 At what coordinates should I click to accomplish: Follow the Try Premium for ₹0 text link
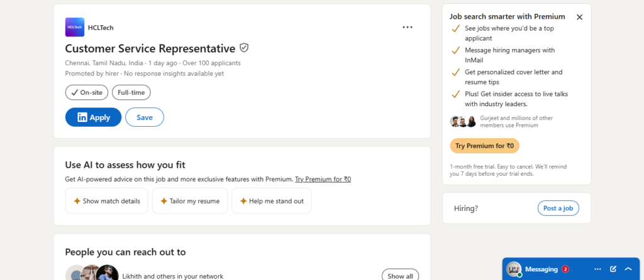(x=323, y=179)
